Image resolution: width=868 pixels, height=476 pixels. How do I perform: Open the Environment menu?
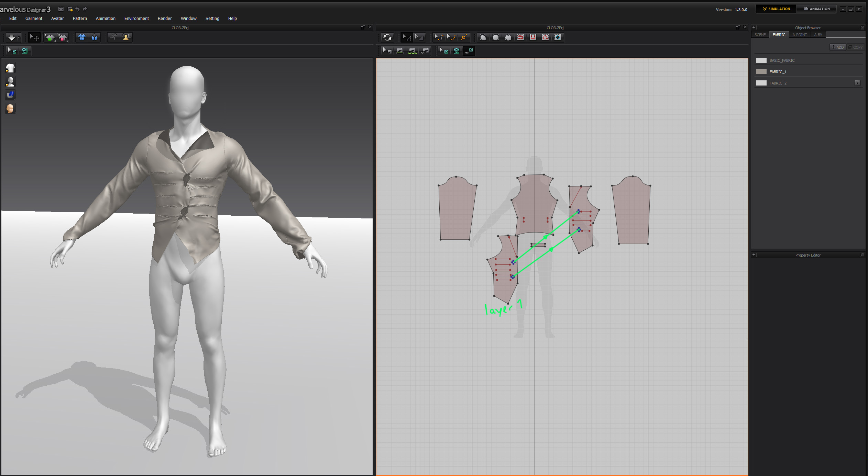pyautogui.click(x=136, y=19)
